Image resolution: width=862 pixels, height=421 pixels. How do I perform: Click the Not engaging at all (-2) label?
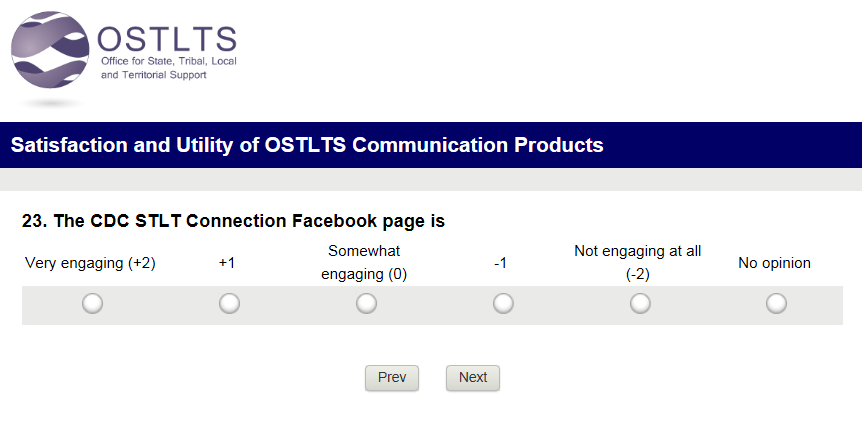click(638, 263)
